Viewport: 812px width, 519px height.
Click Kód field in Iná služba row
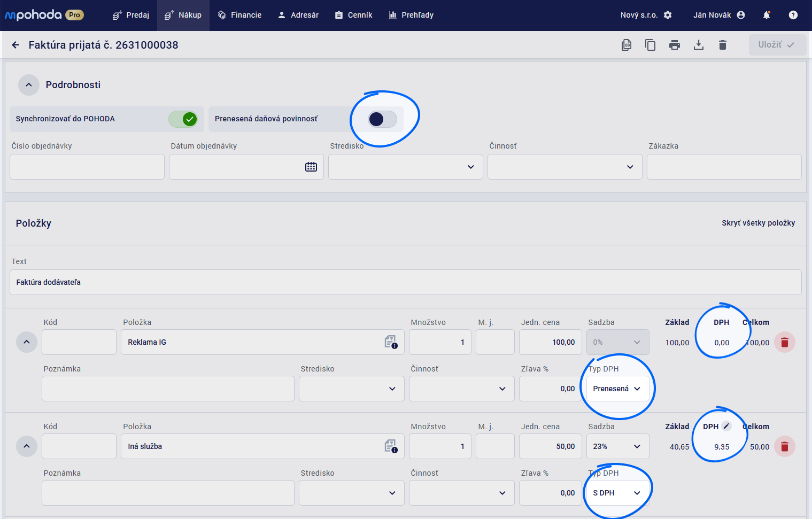pos(79,446)
